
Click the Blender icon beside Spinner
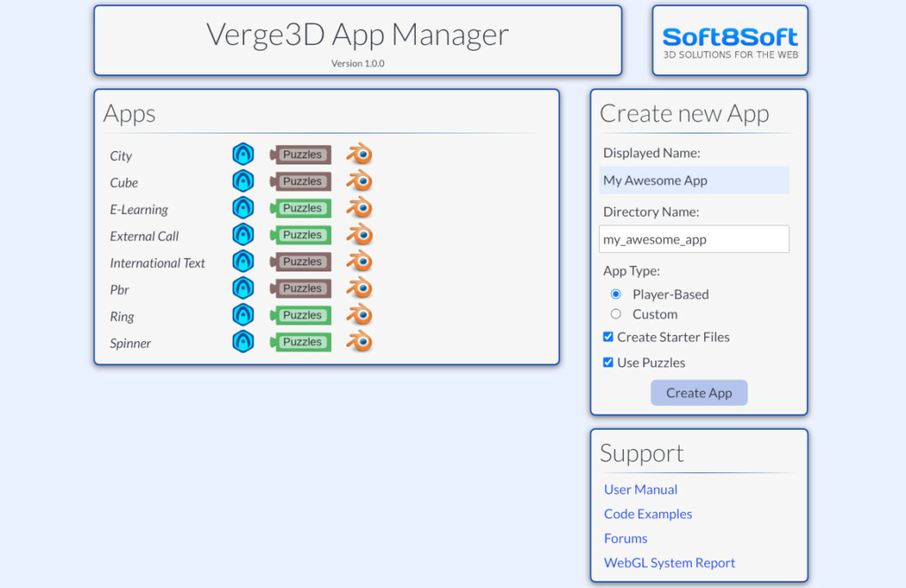[x=359, y=342]
